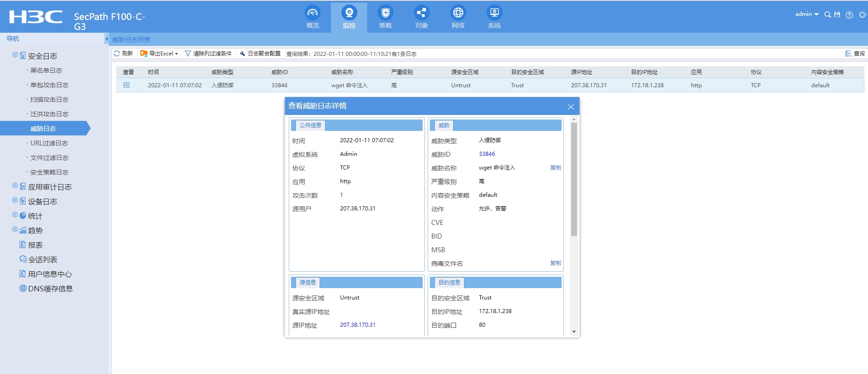Expand the 设备日志 tree node
The image size is (868, 374).
click(x=15, y=200)
